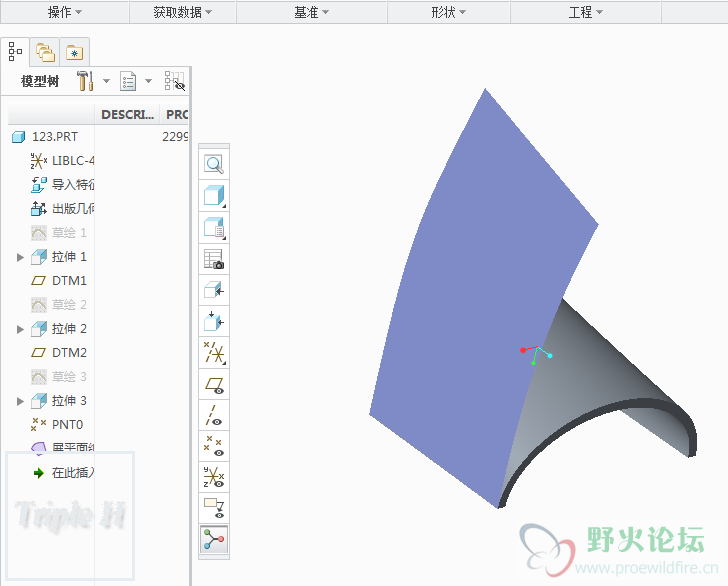Click the 在此插入 insert here marker
The image size is (728, 586).
pos(64,473)
